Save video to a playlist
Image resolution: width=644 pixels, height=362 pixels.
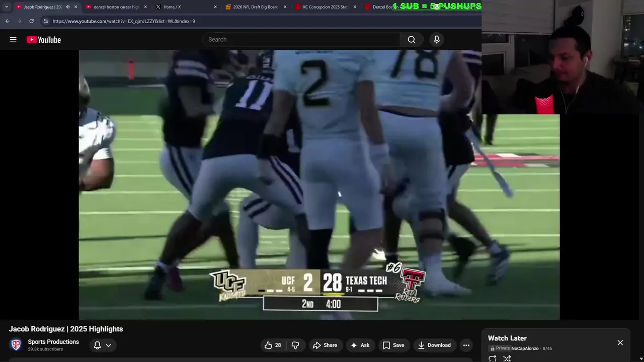point(393,345)
